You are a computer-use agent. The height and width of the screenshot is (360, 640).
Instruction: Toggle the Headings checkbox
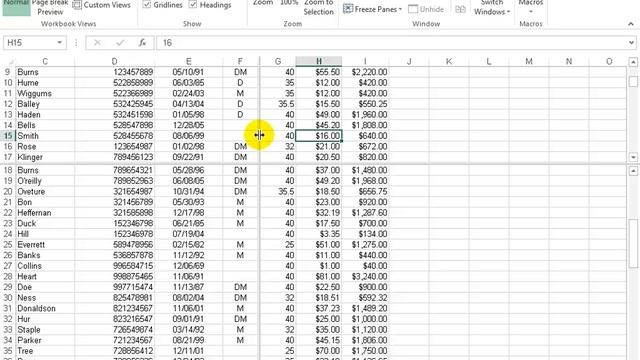pos(193,5)
